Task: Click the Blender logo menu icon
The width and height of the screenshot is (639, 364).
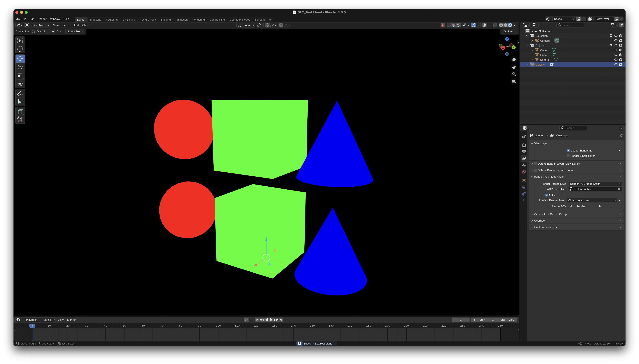Action: point(18,19)
